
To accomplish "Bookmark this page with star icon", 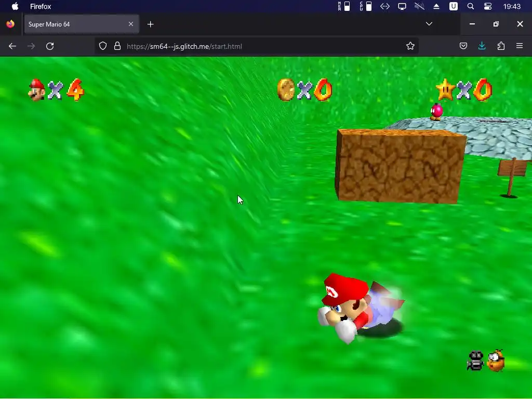I will click(410, 46).
